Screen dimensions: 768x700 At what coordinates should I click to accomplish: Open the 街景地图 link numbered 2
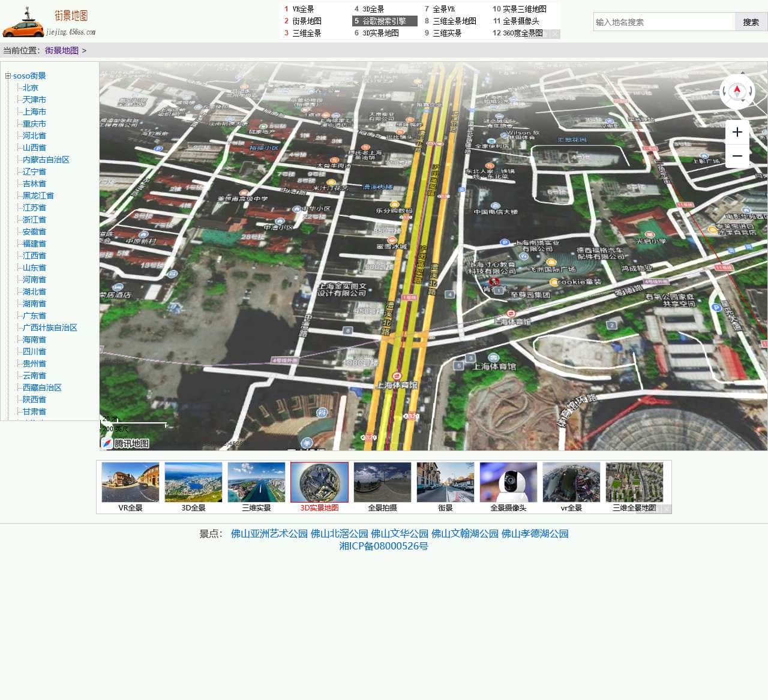[x=307, y=21]
